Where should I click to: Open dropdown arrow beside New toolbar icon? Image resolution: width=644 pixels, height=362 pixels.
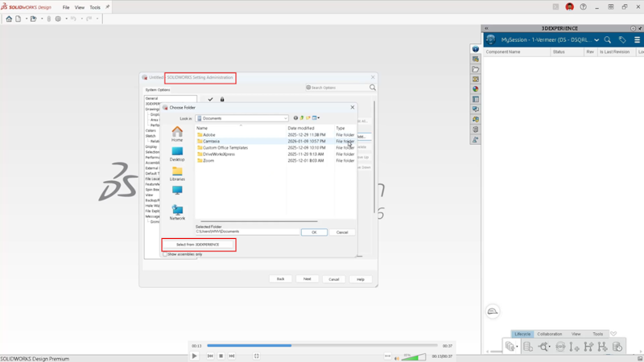27,19
